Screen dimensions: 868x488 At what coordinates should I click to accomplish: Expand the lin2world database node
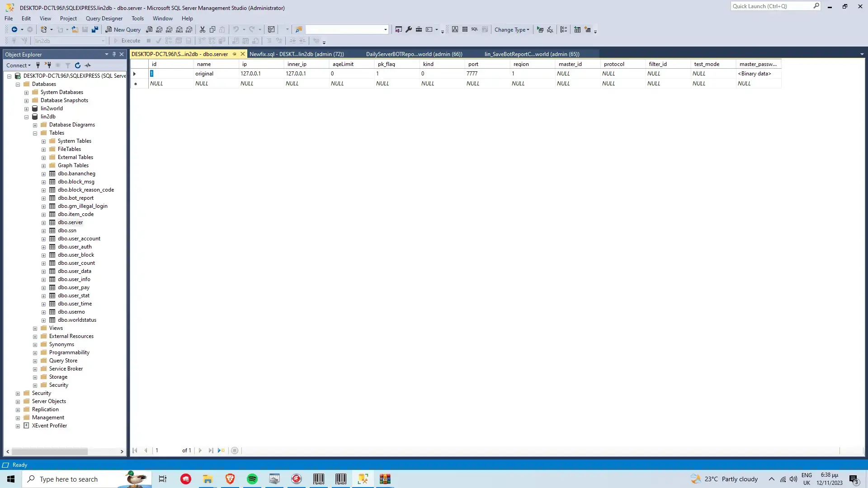click(26, 109)
